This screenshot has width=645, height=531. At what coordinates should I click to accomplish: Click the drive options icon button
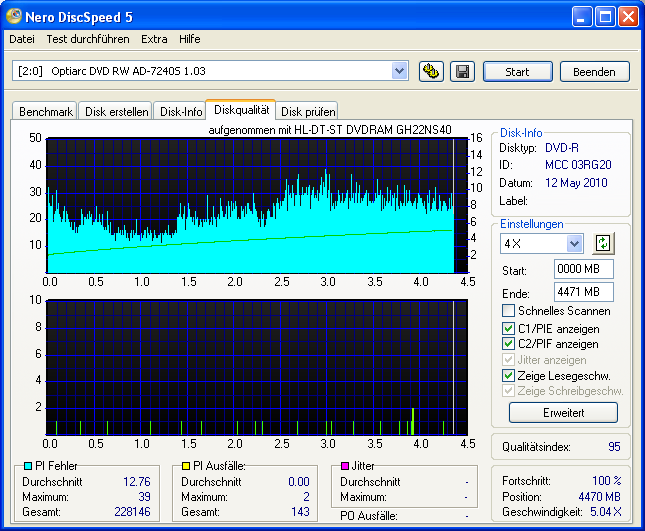[x=431, y=72]
